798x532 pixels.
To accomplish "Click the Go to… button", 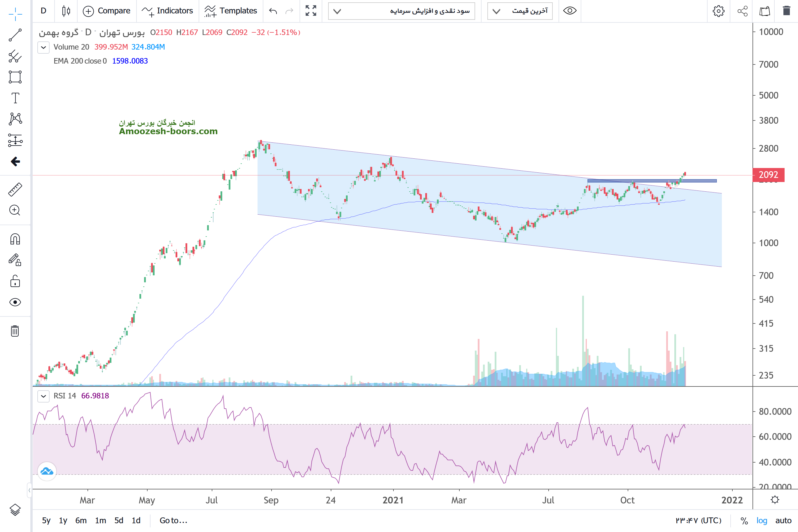I will coord(173,520).
